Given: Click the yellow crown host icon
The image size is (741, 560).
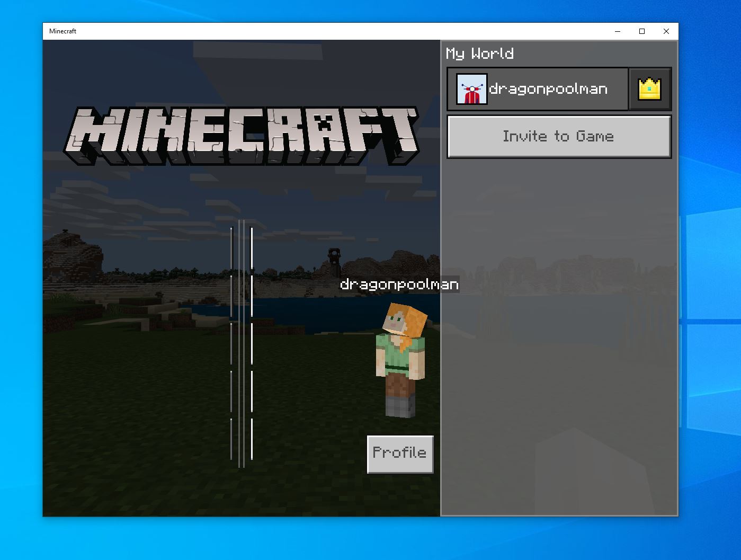Looking at the screenshot, I should [x=650, y=89].
